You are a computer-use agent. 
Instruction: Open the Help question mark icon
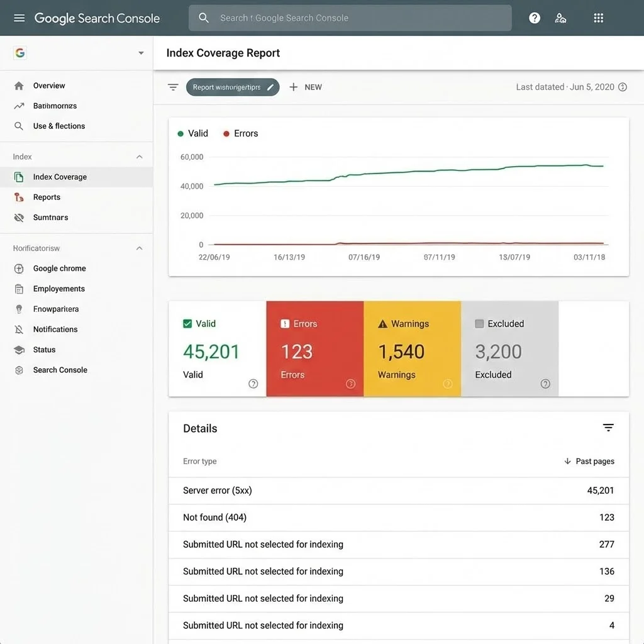[x=534, y=18]
